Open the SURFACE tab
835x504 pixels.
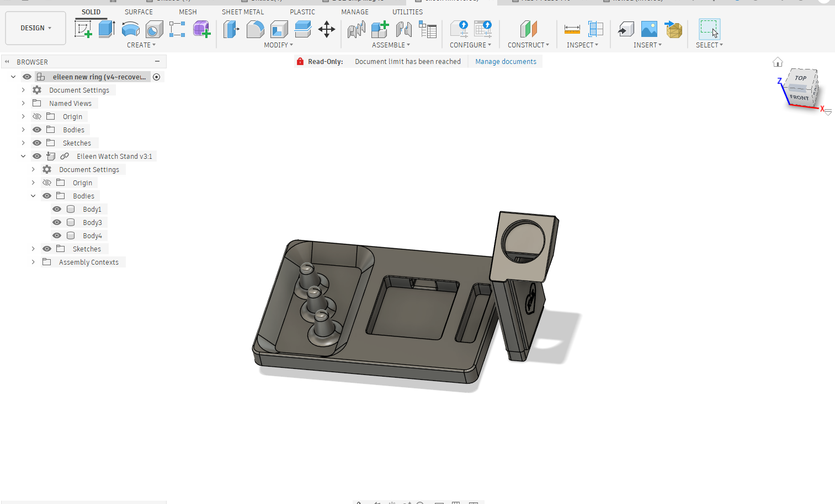pos(139,12)
